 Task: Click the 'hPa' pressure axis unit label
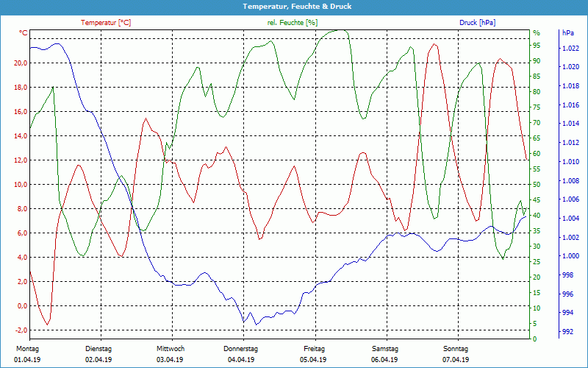pyautogui.click(x=567, y=33)
